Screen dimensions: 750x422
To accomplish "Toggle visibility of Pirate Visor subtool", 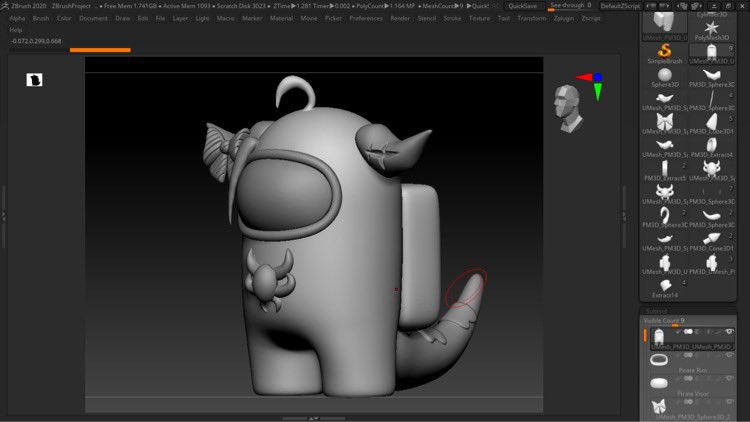I will (x=729, y=378).
